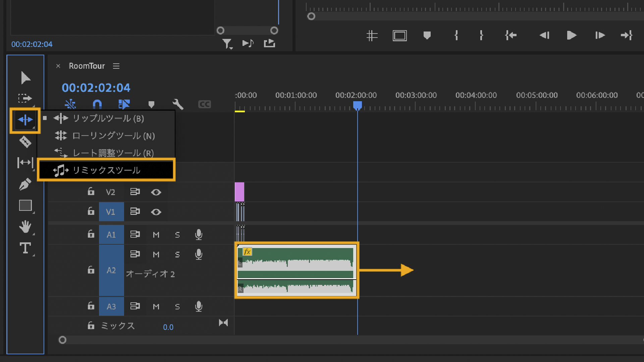This screenshot has height=362, width=644.
Task: Mute the A1 audio track
Action: tap(156, 235)
